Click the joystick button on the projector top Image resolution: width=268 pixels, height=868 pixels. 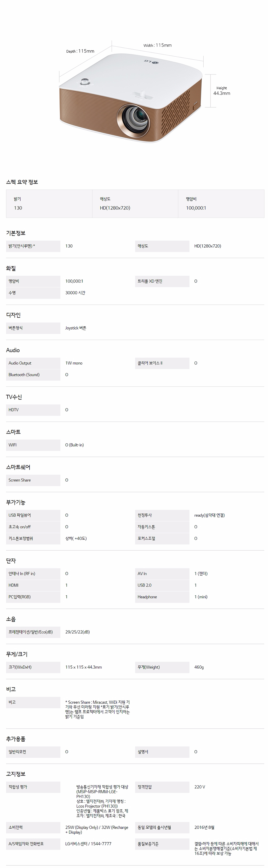click(85, 82)
